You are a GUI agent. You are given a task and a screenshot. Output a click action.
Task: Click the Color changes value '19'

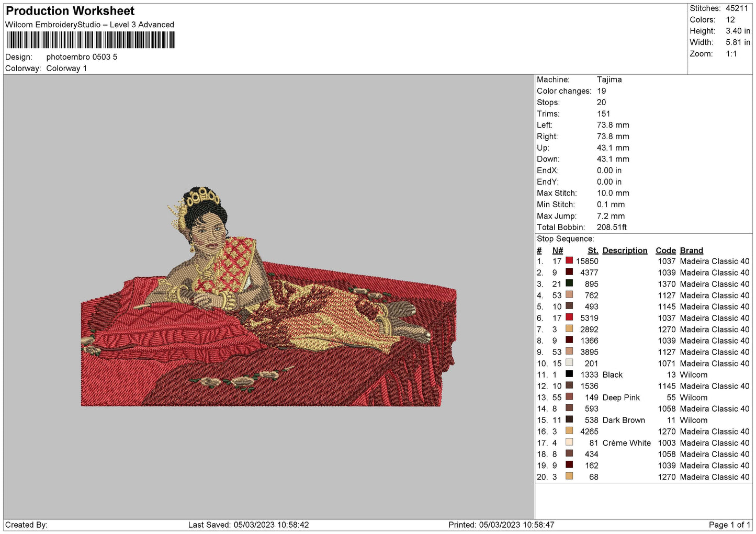point(602,91)
